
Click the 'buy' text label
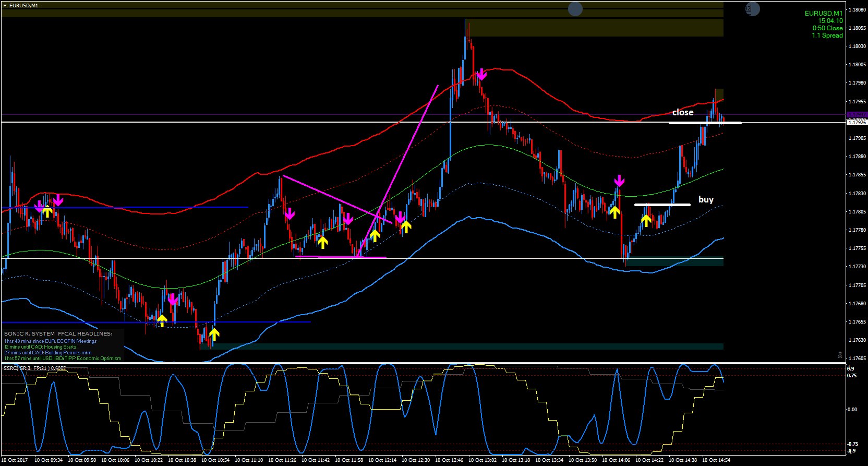point(706,199)
